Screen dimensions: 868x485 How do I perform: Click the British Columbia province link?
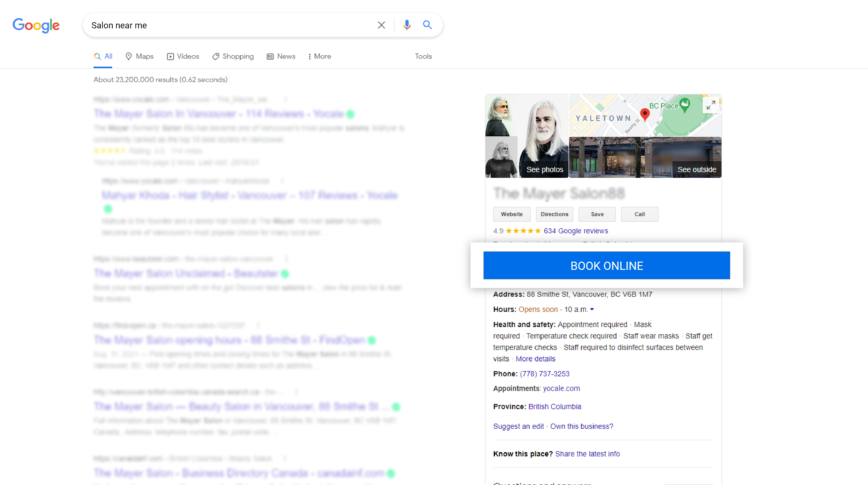[555, 406]
